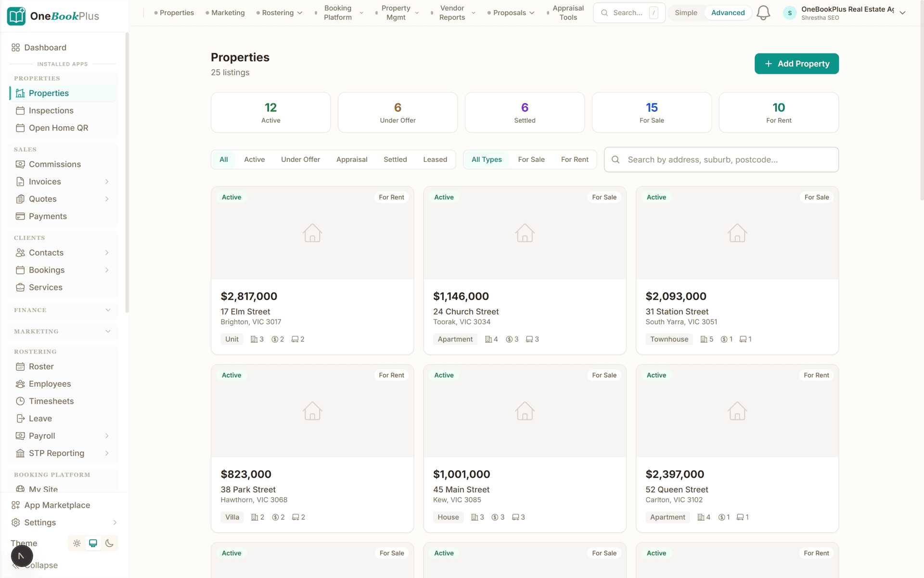The height and width of the screenshot is (578, 924).
Task: Filter listings by All status
Action: pyautogui.click(x=224, y=159)
